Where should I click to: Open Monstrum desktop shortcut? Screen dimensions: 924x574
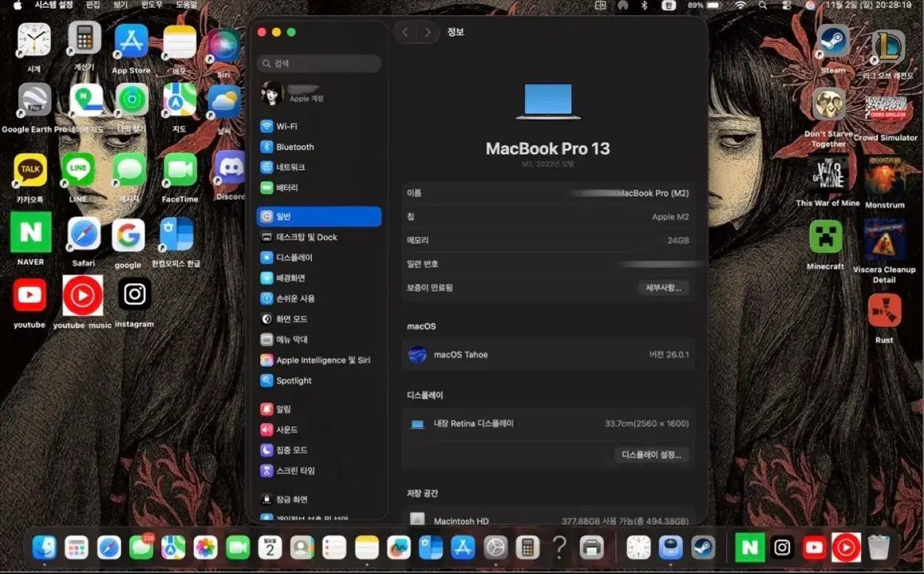point(885,182)
